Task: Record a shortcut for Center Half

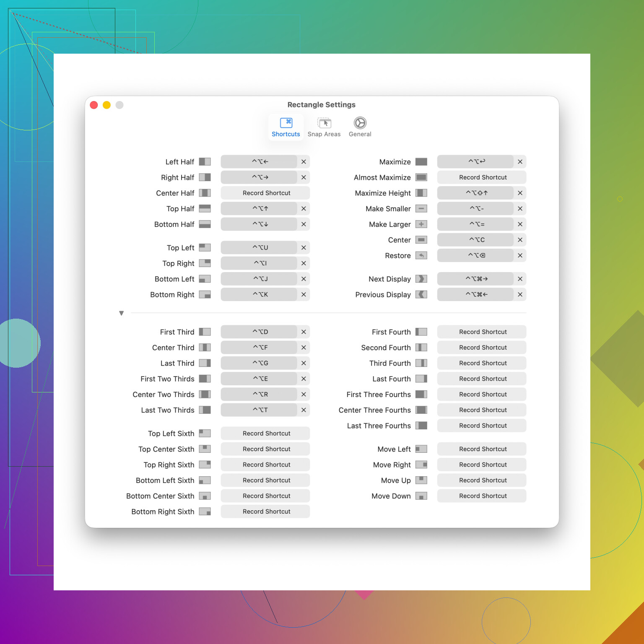Action: (266, 193)
